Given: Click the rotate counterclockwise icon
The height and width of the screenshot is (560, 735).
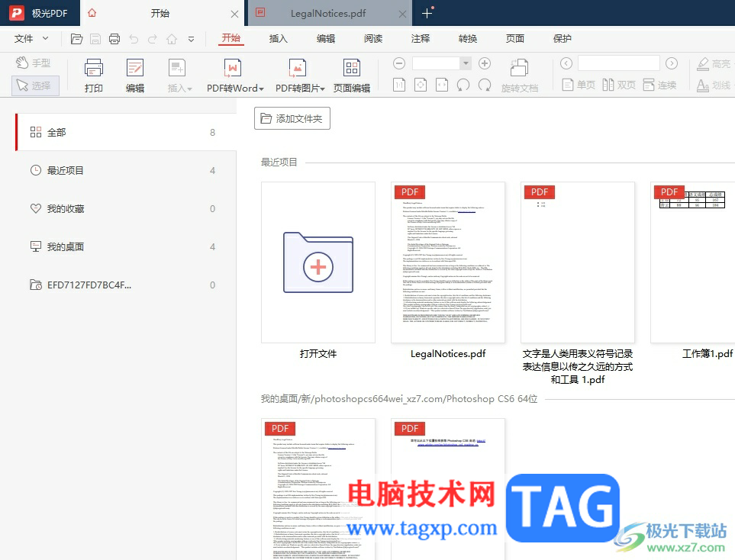Looking at the screenshot, I should tap(463, 85).
